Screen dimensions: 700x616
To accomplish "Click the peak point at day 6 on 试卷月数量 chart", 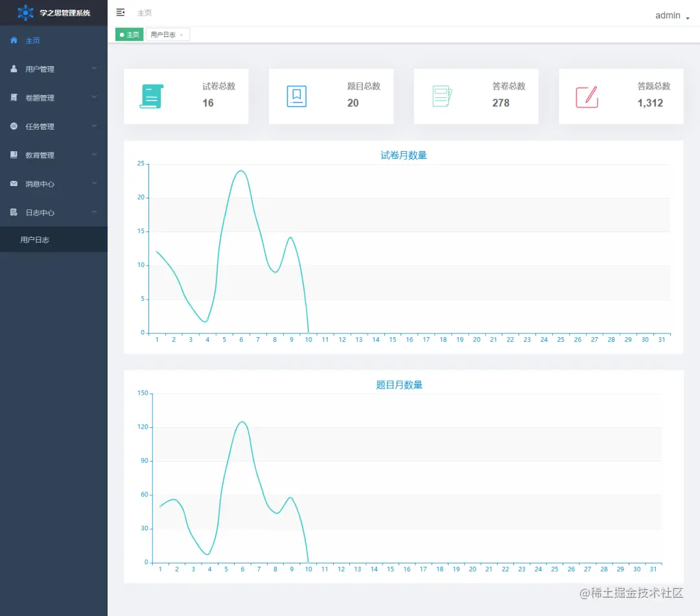I will click(241, 171).
